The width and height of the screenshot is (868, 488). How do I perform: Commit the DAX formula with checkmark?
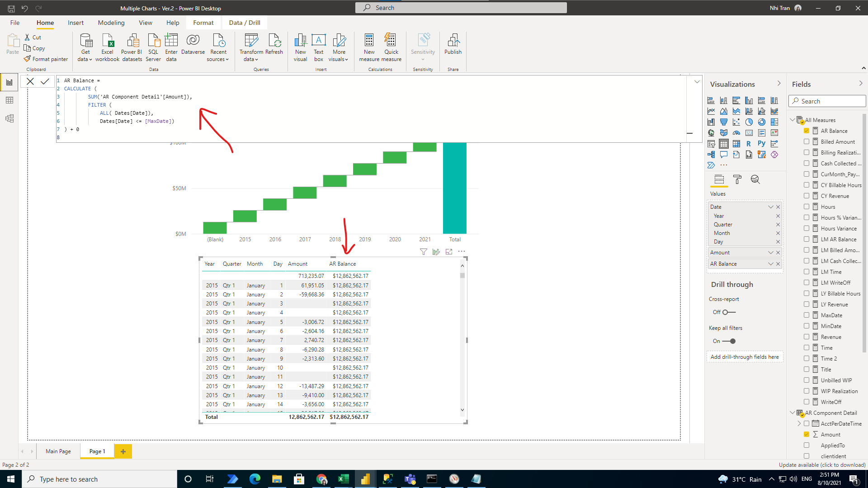point(45,81)
